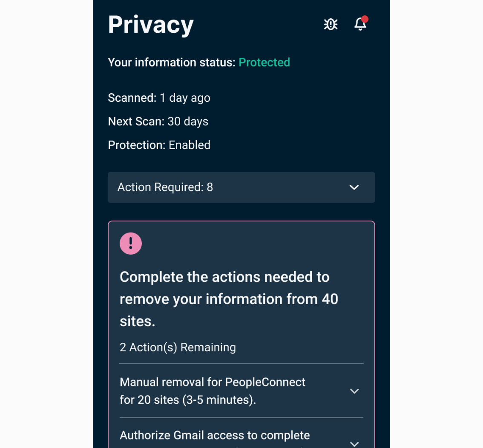This screenshot has width=483, height=448.
Task: Click the pink exclamation alert icon
Action: pyautogui.click(x=131, y=244)
